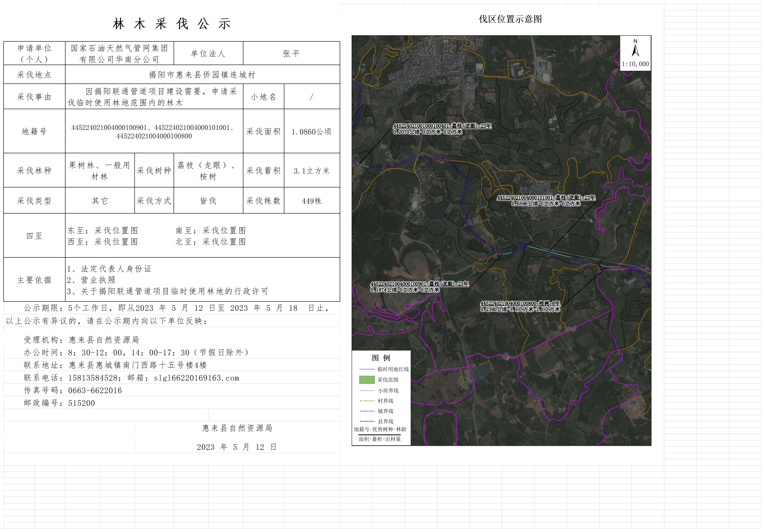
Task: Click the email address slgl6622@163.com text
Action: tap(196, 378)
